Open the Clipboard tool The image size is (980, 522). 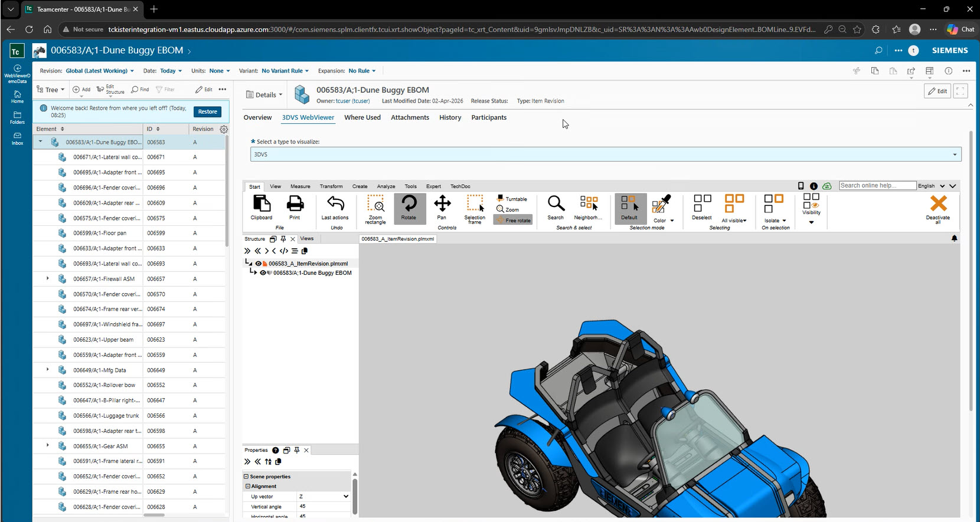262,208
